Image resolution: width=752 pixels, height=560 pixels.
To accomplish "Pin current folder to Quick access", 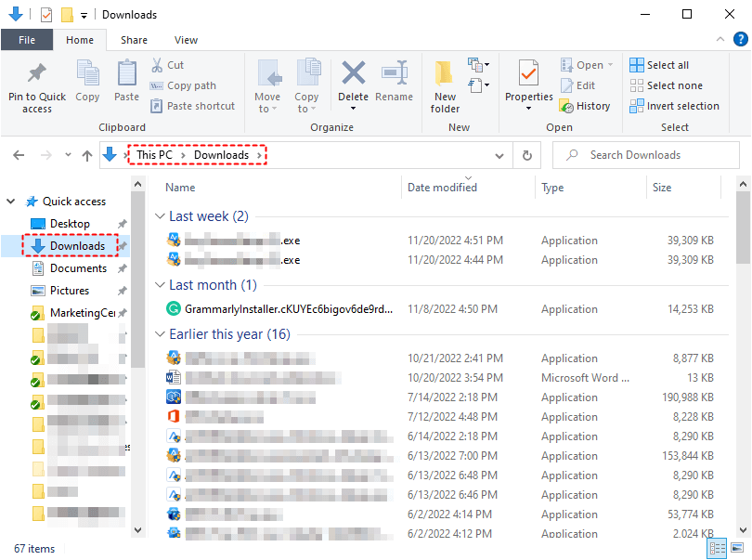I will click(x=36, y=88).
